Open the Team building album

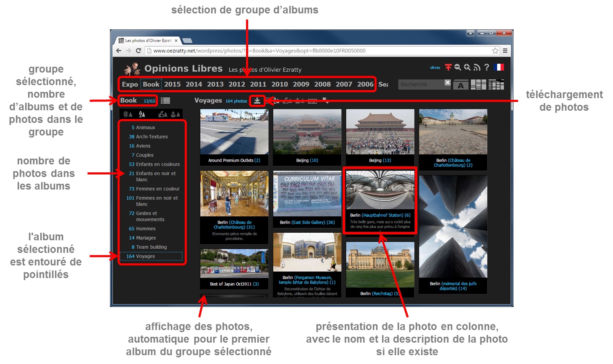(151, 247)
